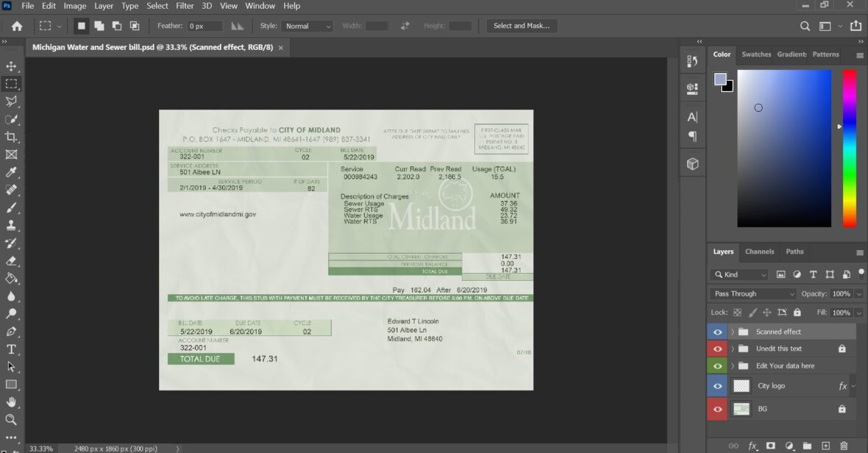Open the Pass Through blend mode dropdown
Image resolution: width=868 pixels, height=453 pixels.
click(754, 293)
